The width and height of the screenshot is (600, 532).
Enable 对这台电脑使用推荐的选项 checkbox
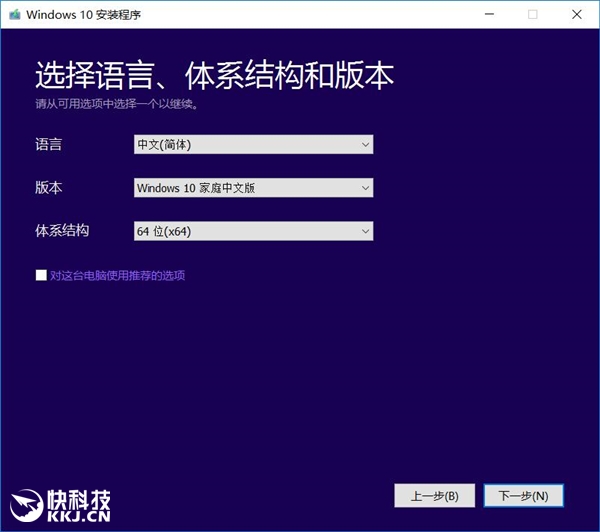(x=41, y=275)
